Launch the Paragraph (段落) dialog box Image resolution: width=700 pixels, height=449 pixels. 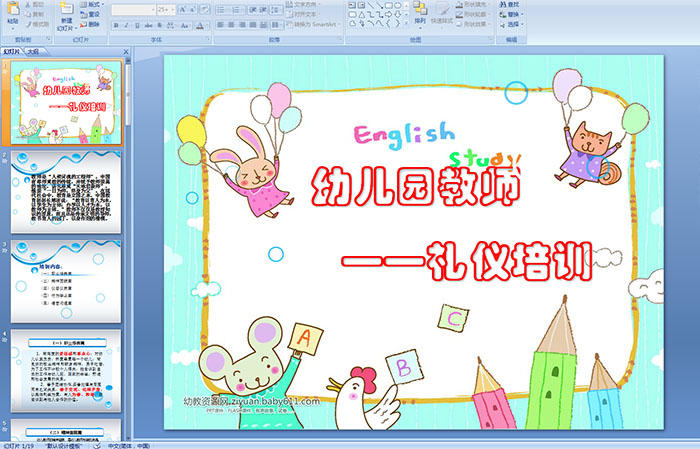pyautogui.click(x=340, y=40)
